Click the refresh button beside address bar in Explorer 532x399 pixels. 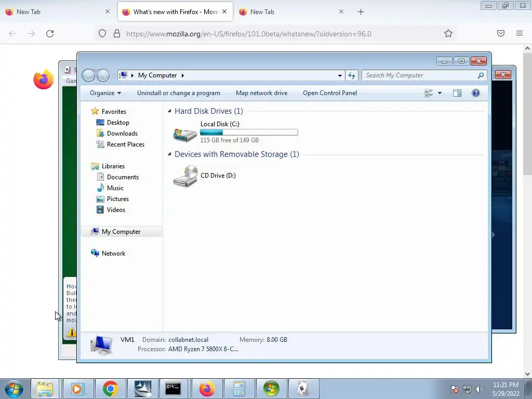pyautogui.click(x=352, y=75)
